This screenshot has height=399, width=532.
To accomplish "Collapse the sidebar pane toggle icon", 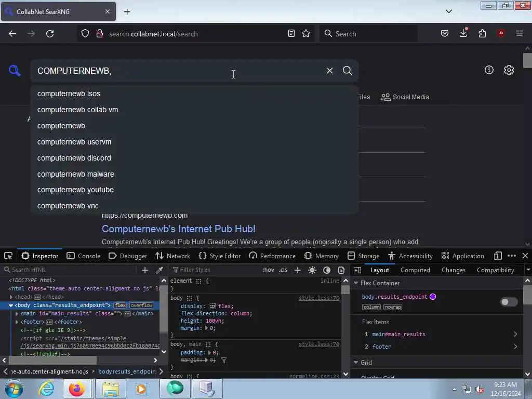I will 357,270.
